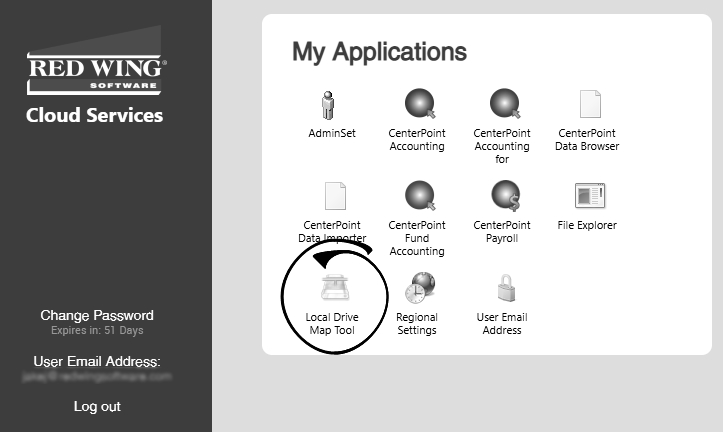This screenshot has width=723, height=432.
Task: Click the 'Local Drive Map Tool' label
Action: pyautogui.click(x=332, y=324)
